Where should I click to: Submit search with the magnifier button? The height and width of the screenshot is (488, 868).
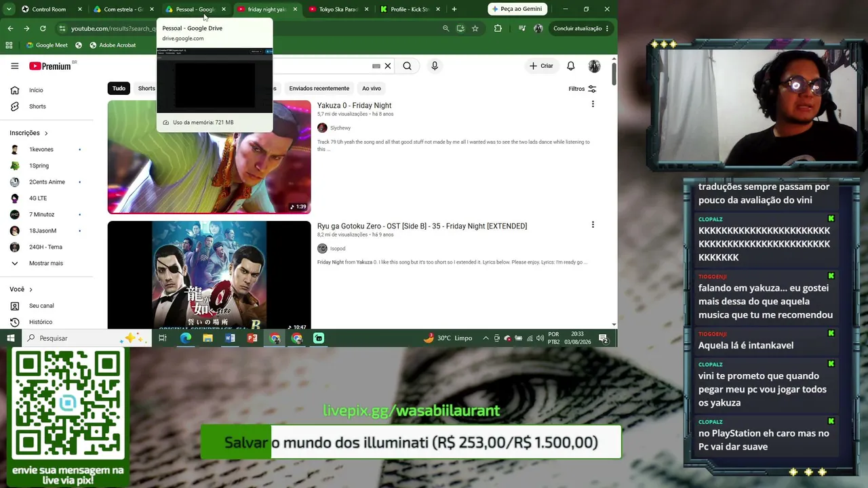click(407, 66)
